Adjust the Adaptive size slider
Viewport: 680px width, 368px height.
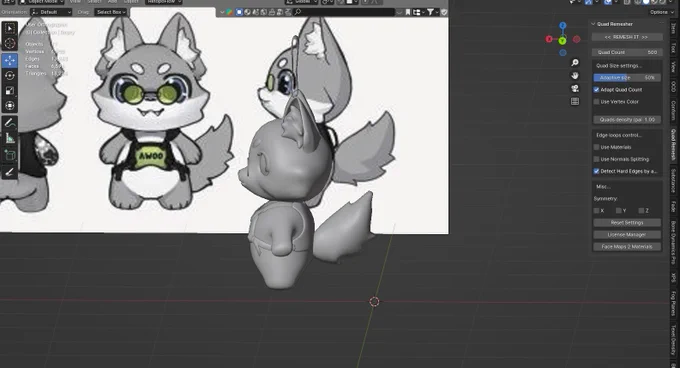[627, 78]
